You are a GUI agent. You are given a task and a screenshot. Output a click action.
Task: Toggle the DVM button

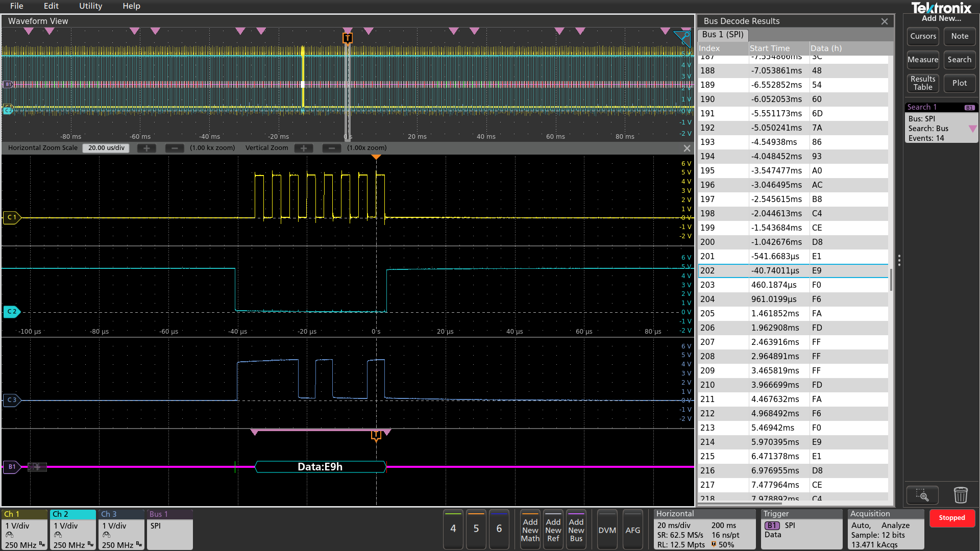[607, 530]
